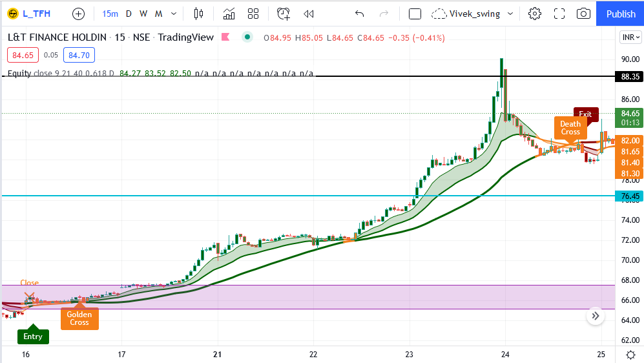Open the L_TFH symbol search
The height and width of the screenshot is (363, 644).
pyautogui.click(x=30, y=14)
